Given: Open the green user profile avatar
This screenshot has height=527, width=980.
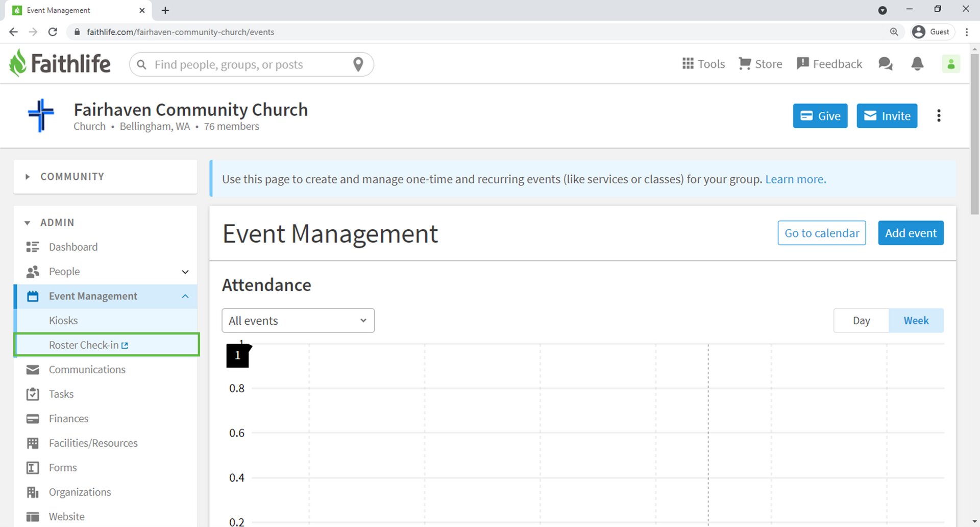Looking at the screenshot, I should click(951, 64).
